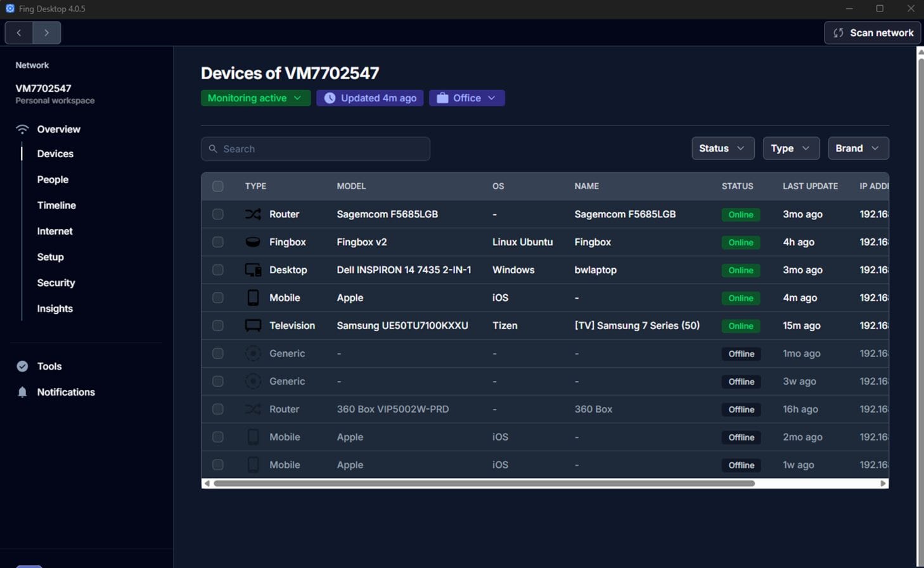Viewport: 924px width, 568px height.
Task: Tick the Dell INSPIRON row checkbox
Action: coord(218,270)
